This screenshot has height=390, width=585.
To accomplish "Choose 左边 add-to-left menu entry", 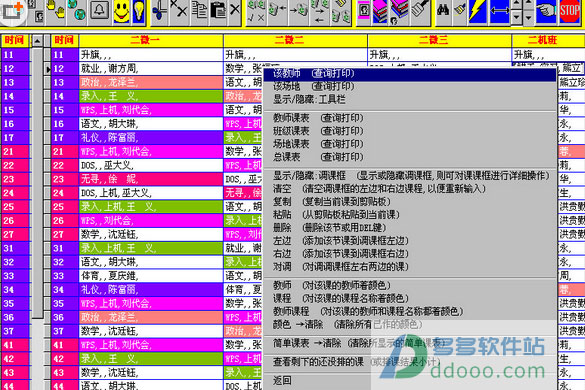I will pyautogui.click(x=410, y=241).
